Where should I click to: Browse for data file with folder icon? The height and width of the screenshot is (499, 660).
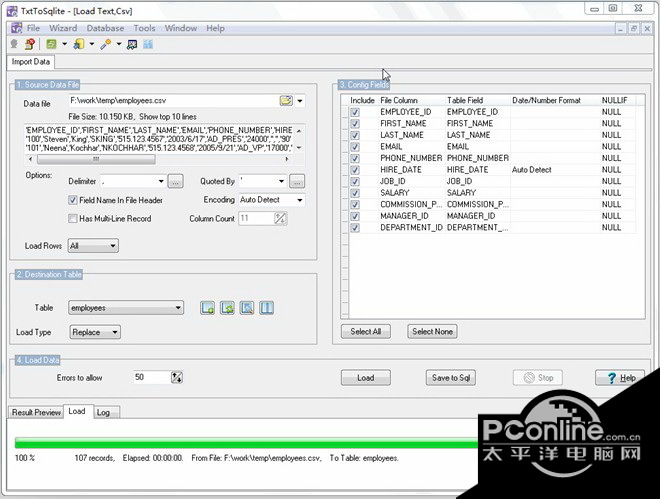286,101
